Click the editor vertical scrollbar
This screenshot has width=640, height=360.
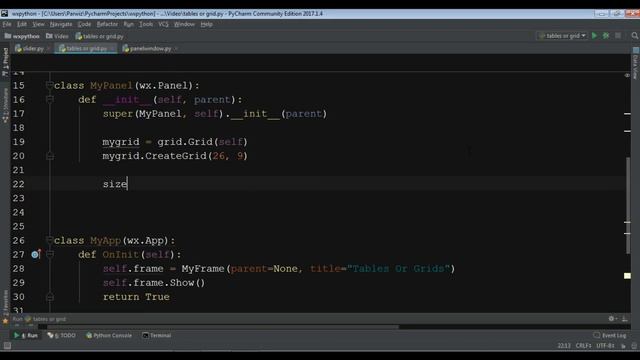(628, 206)
